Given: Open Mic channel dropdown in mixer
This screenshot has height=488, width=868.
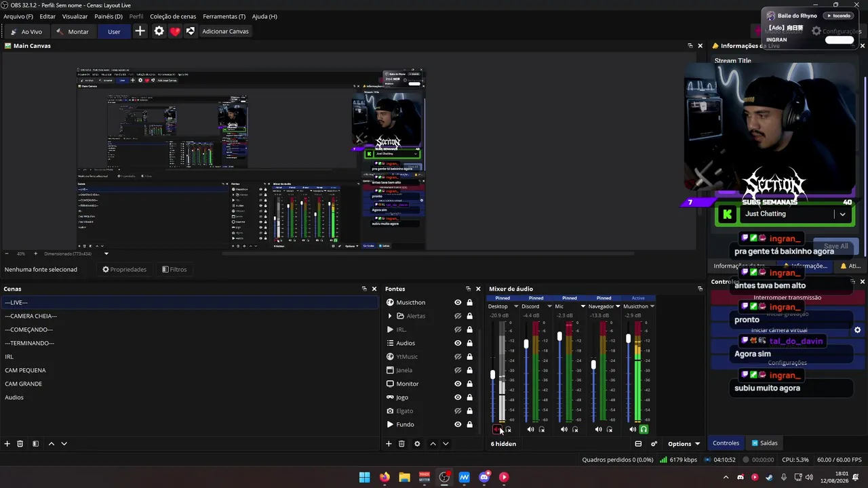Looking at the screenshot, I should point(583,306).
